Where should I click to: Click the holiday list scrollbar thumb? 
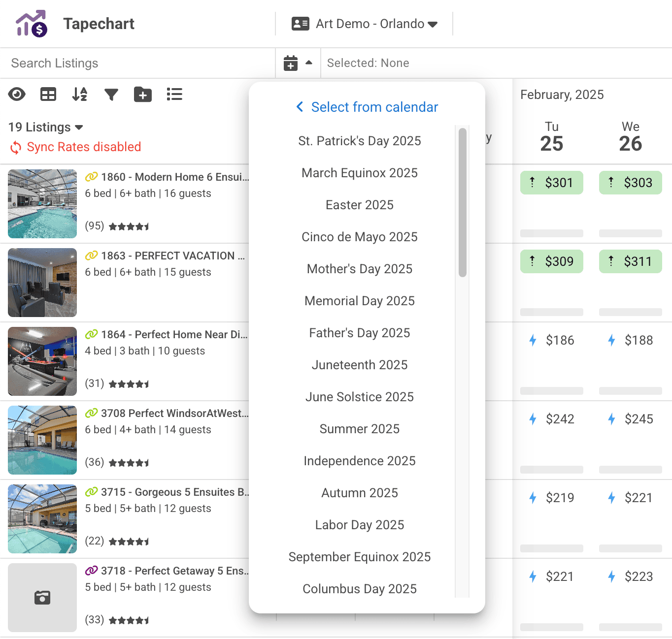(462, 202)
